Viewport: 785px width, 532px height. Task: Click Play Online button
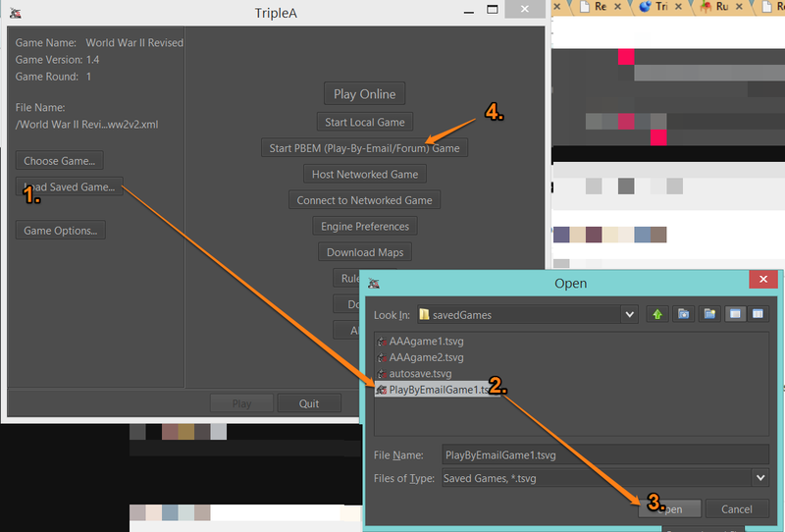coord(364,94)
